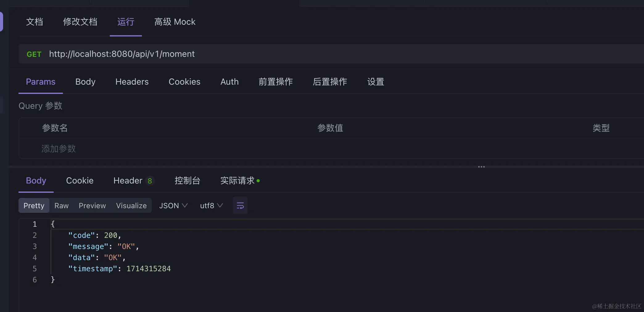644x312 pixels.
Task: Open the 前置操作 tab
Action: click(x=276, y=82)
